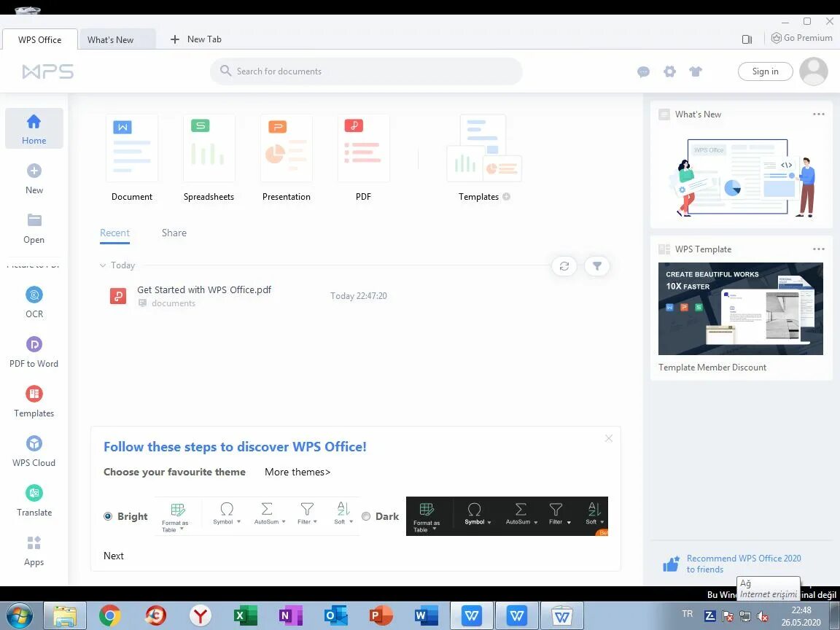840x630 pixels.
Task: Select the Bright theme radio button
Action: 108,516
